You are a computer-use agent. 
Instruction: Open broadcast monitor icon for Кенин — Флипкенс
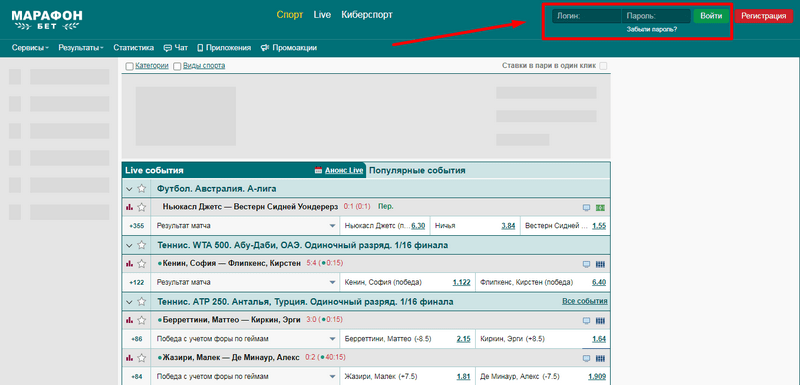point(587,264)
